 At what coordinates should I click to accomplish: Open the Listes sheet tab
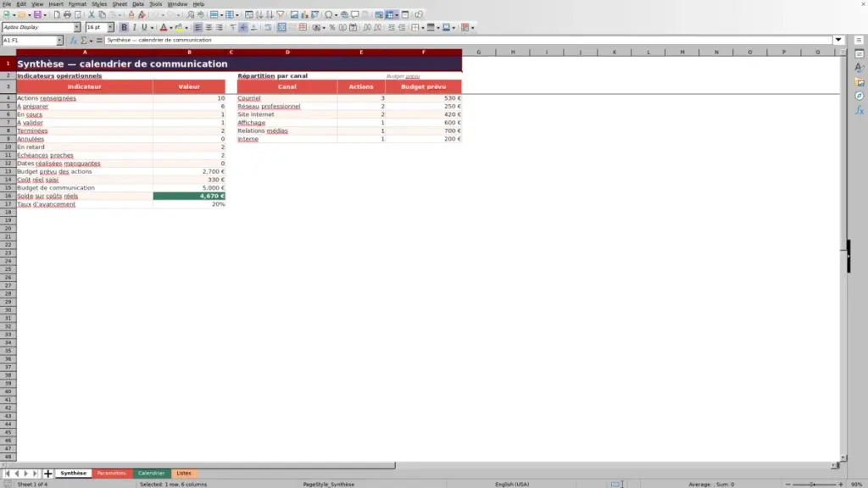tap(184, 474)
